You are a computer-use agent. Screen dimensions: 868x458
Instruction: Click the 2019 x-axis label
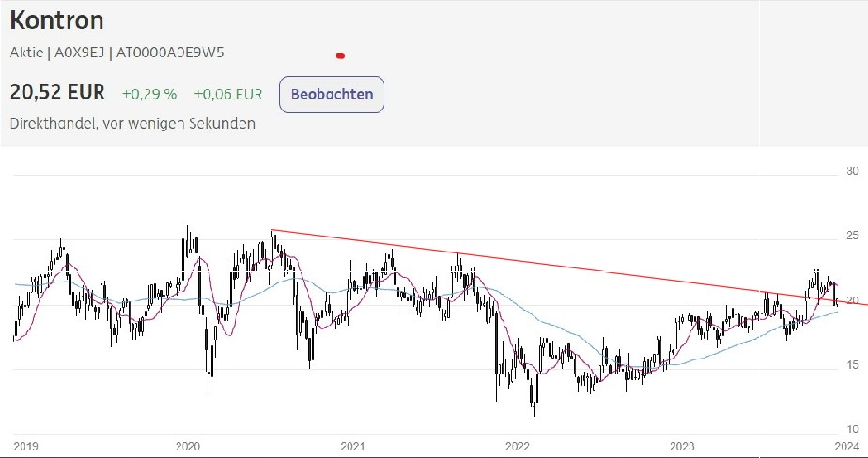23,446
